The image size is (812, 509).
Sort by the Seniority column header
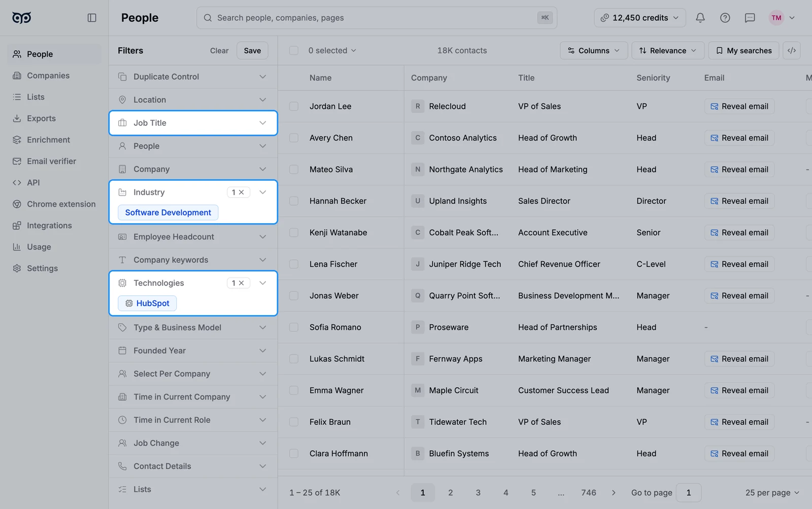tap(653, 78)
